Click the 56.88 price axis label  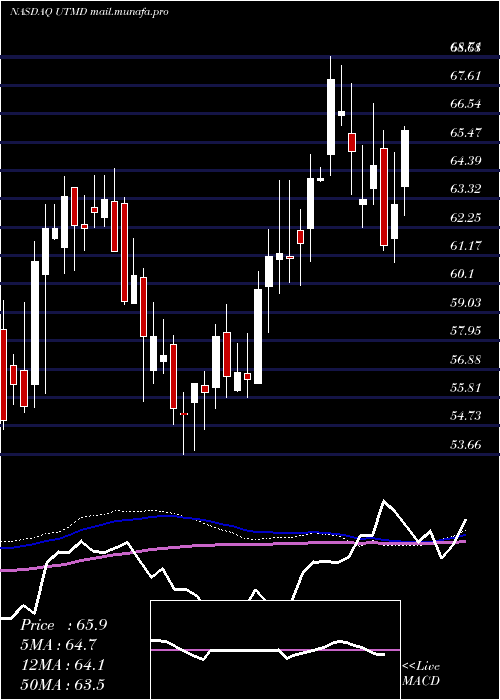[466, 359]
